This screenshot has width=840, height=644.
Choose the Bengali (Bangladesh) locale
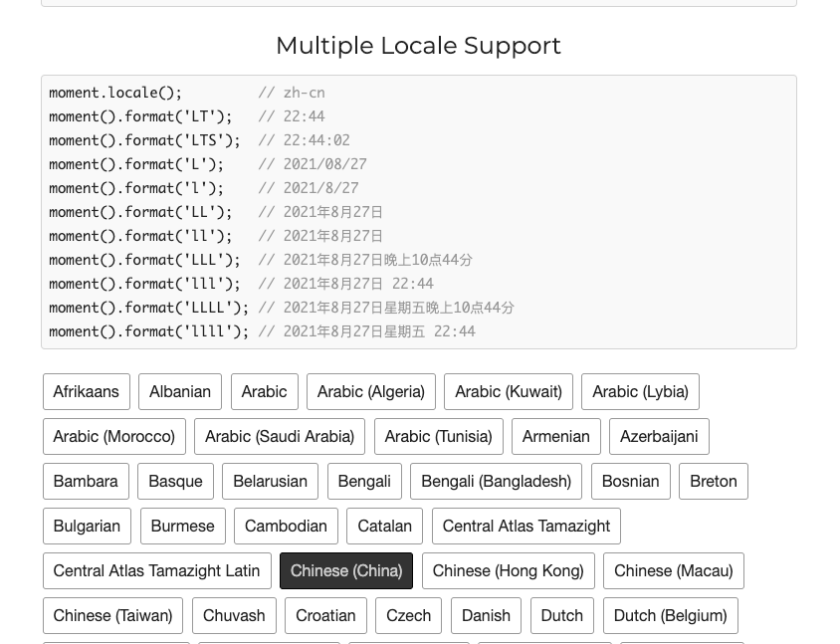click(x=496, y=481)
